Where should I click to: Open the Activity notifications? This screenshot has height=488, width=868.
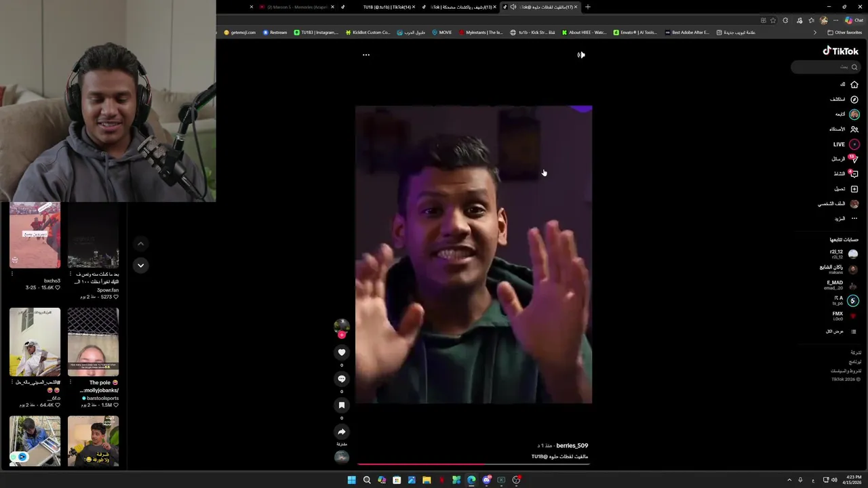[846, 174]
